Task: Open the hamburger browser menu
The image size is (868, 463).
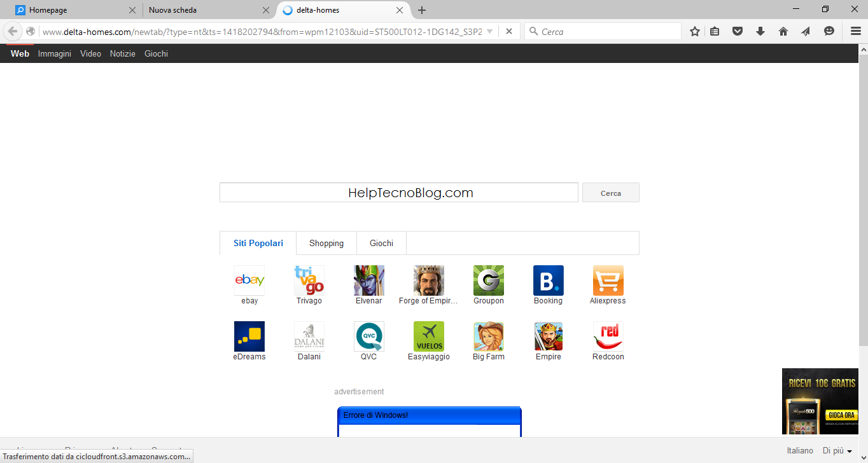Action: click(856, 31)
